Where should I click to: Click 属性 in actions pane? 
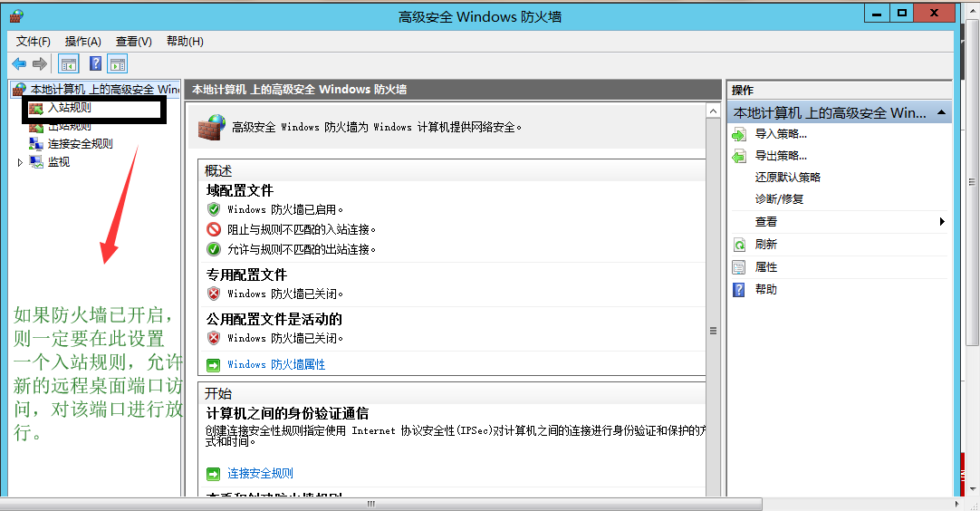766,267
